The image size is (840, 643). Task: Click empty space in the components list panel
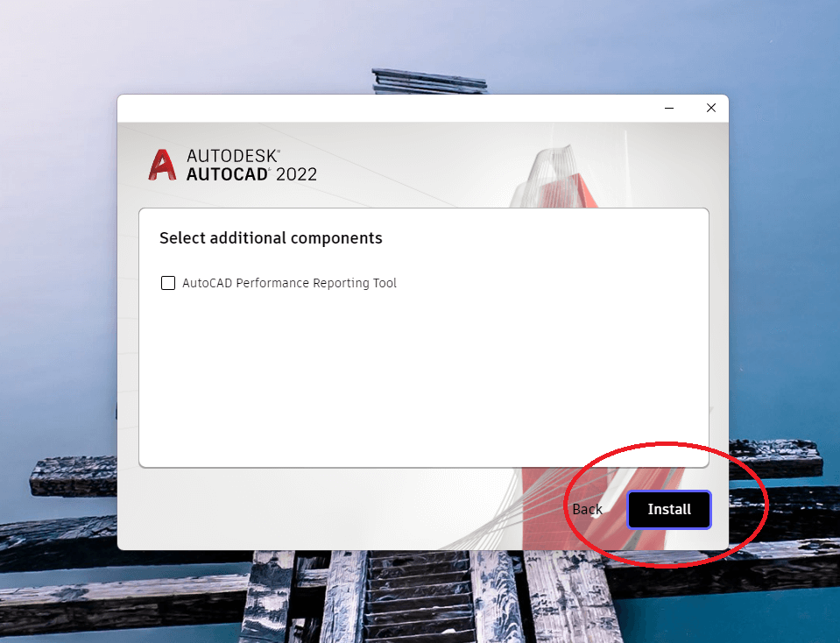tap(423, 375)
